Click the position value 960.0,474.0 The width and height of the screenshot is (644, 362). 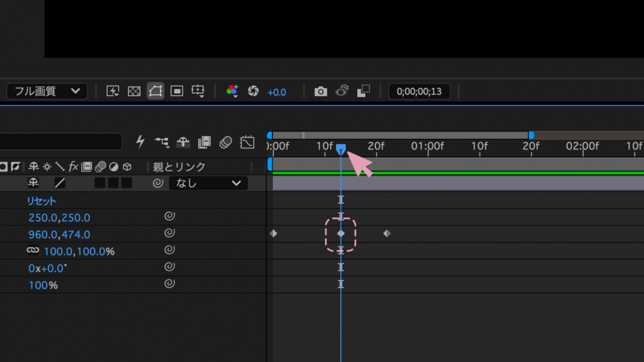click(59, 234)
